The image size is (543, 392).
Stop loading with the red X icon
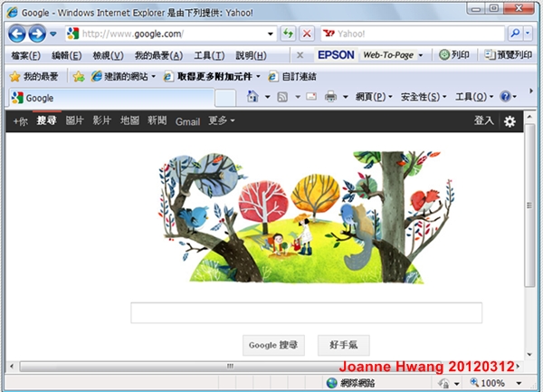[x=307, y=33]
